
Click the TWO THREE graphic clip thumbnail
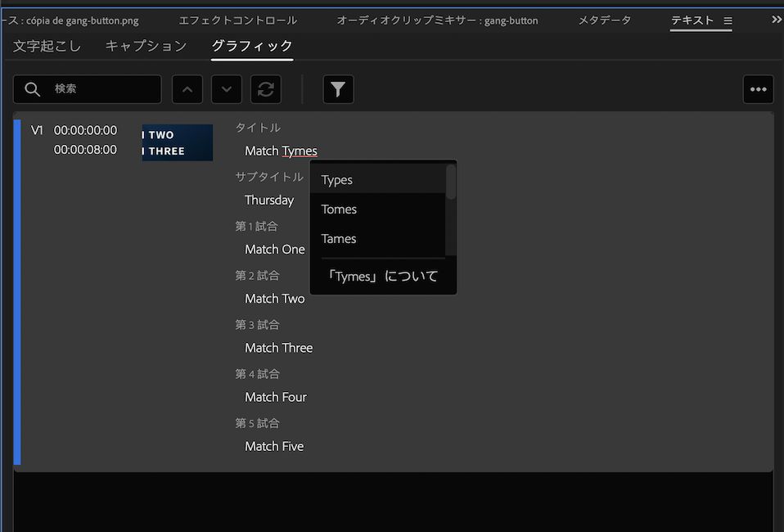pos(177,142)
